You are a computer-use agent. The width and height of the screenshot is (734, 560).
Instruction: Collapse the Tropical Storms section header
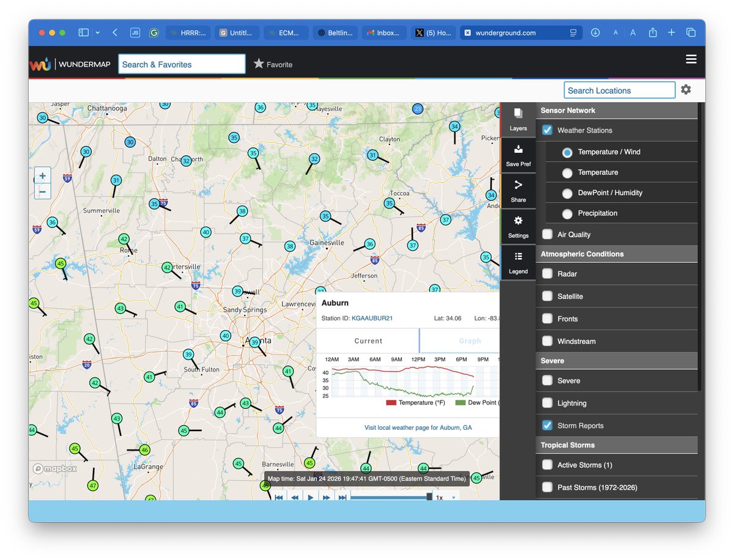click(617, 445)
